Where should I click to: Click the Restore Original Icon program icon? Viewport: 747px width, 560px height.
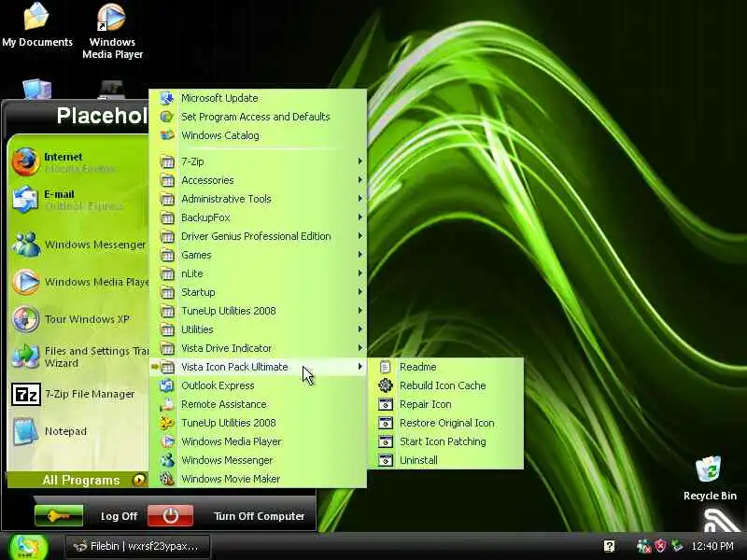click(385, 423)
